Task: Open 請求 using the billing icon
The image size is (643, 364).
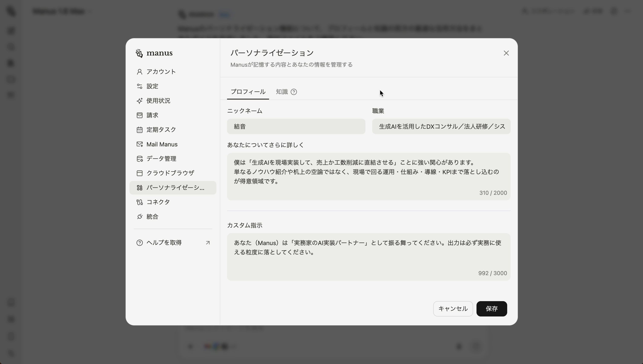Action: (x=140, y=115)
